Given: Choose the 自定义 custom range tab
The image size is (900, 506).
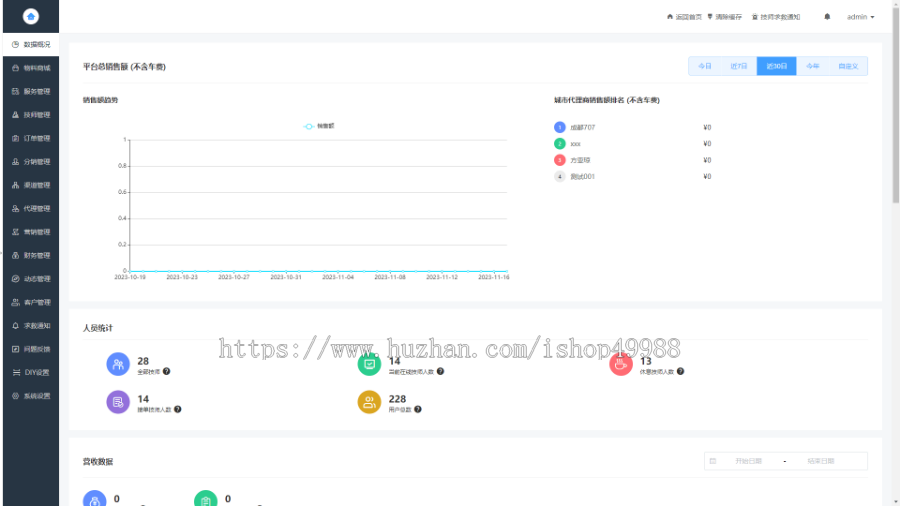Looking at the screenshot, I should click(x=848, y=66).
